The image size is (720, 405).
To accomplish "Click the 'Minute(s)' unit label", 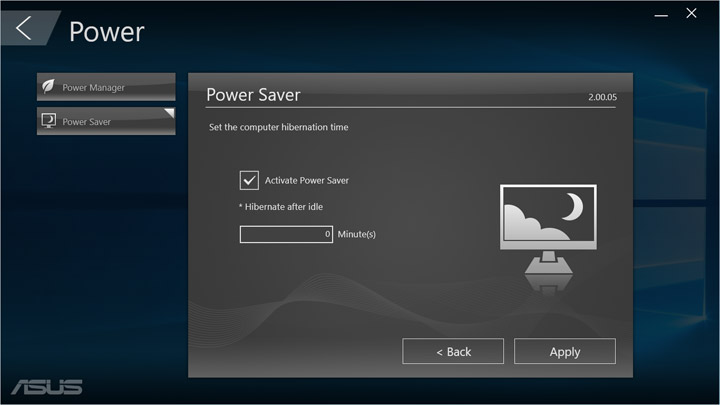I will (357, 234).
